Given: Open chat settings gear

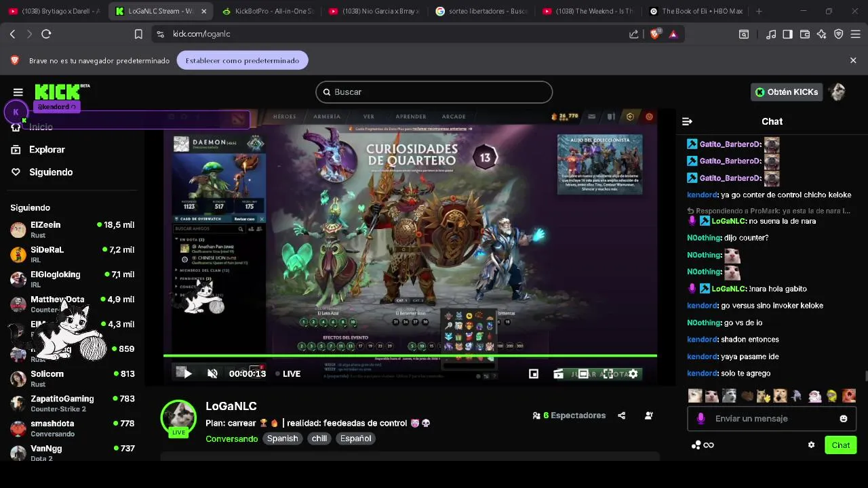Looking at the screenshot, I should click(x=811, y=445).
